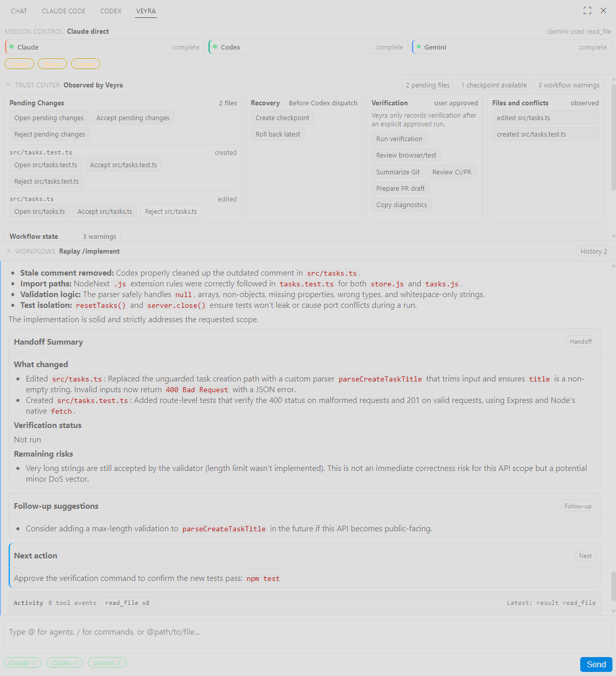This screenshot has height=676, width=616.
Task: Click Prepare PR draft button
Action: tap(400, 188)
